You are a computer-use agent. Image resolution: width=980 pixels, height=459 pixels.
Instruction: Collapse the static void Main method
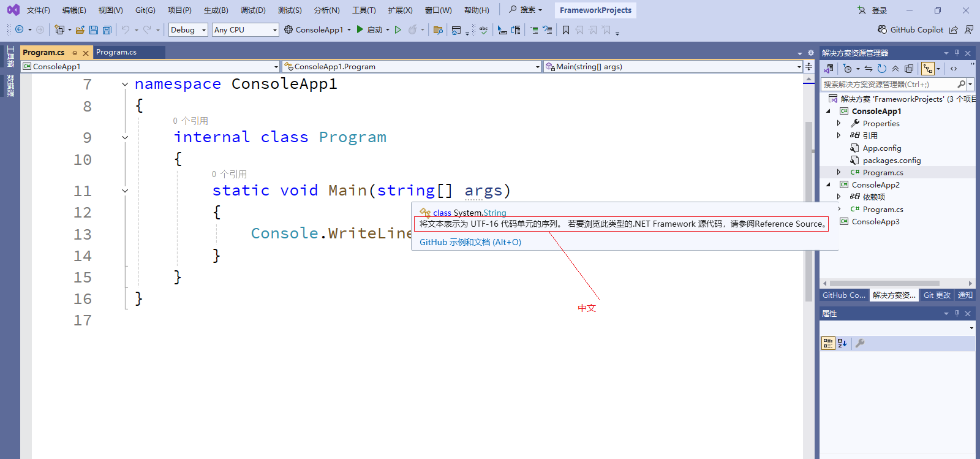[x=125, y=191]
